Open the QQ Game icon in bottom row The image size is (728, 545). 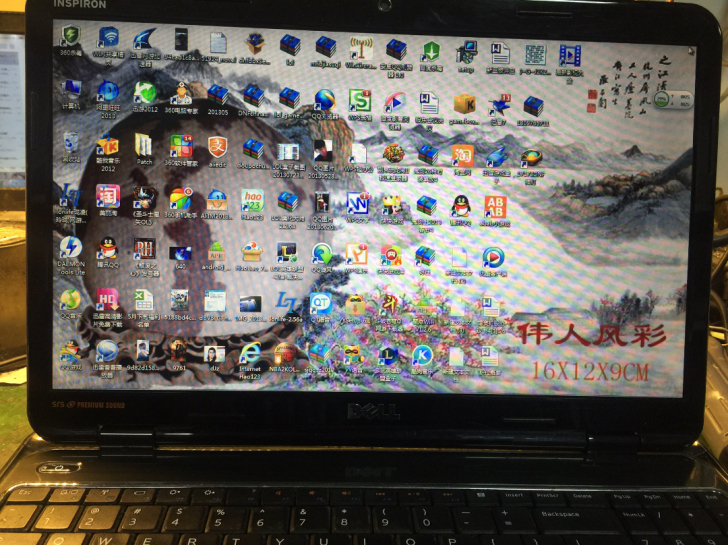(71, 351)
